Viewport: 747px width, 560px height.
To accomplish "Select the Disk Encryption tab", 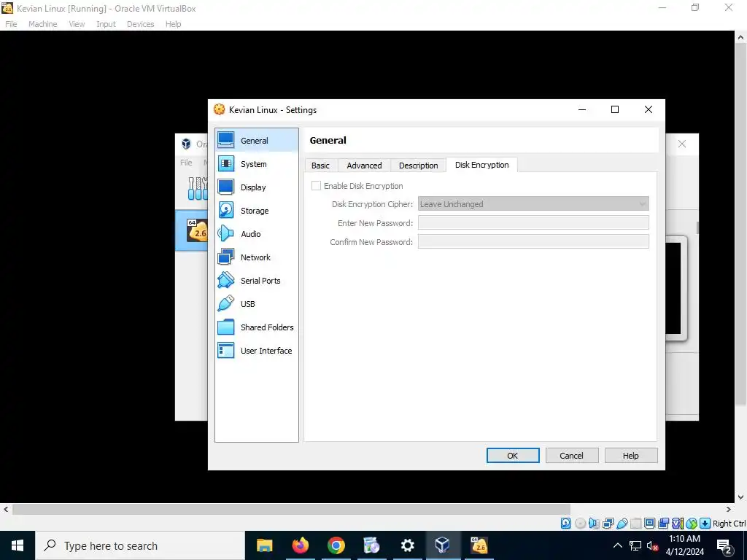I will click(x=481, y=165).
